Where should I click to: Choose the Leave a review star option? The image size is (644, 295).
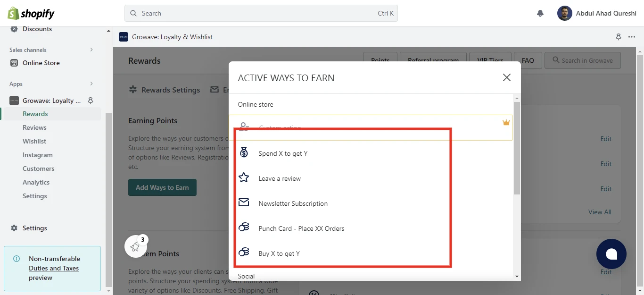371,178
